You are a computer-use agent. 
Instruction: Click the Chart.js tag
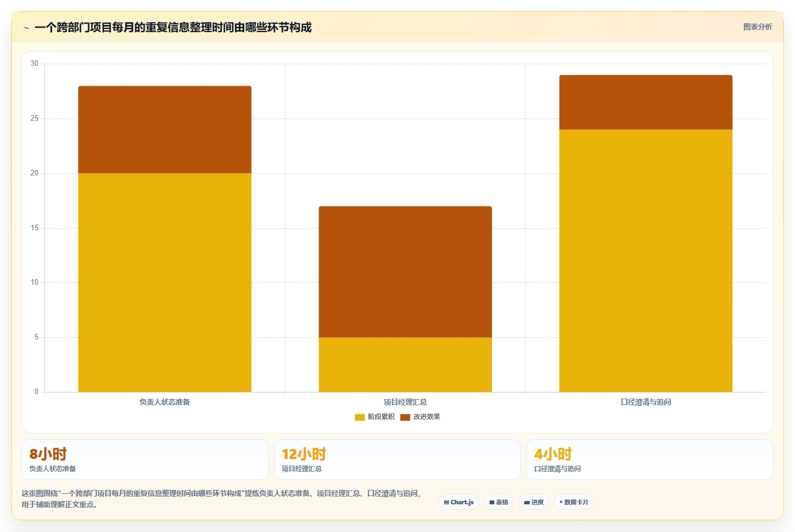[459, 502]
